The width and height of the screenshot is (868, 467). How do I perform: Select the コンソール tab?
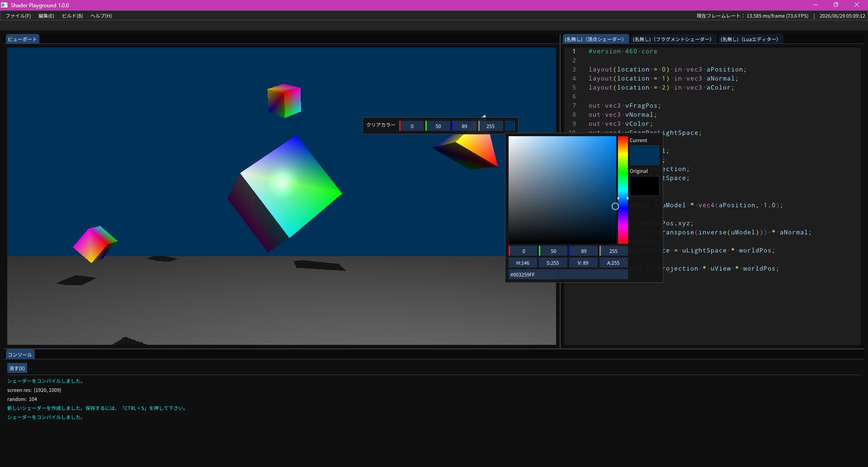click(x=20, y=355)
